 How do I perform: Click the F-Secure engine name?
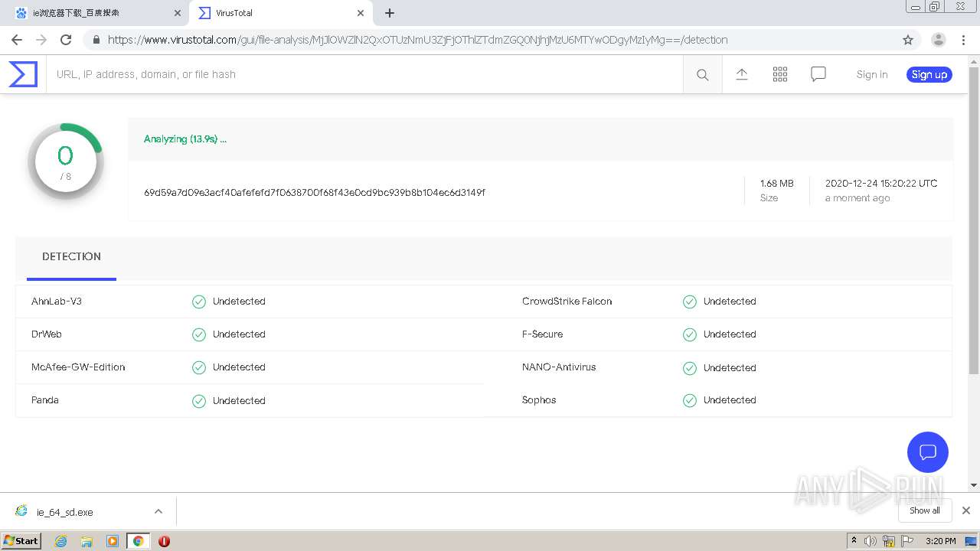coord(542,334)
